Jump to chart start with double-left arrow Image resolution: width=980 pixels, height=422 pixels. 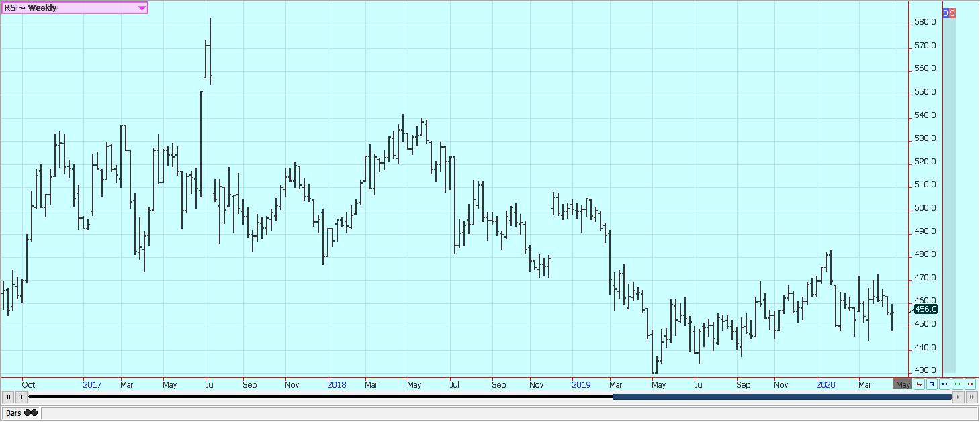tap(9, 397)
